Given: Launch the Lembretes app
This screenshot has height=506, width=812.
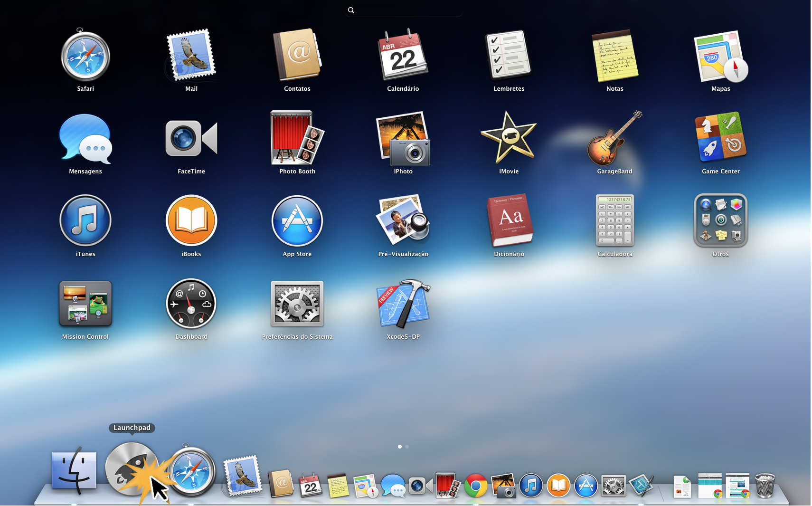Looking at the screenshot, I should [x=509, y=55].
